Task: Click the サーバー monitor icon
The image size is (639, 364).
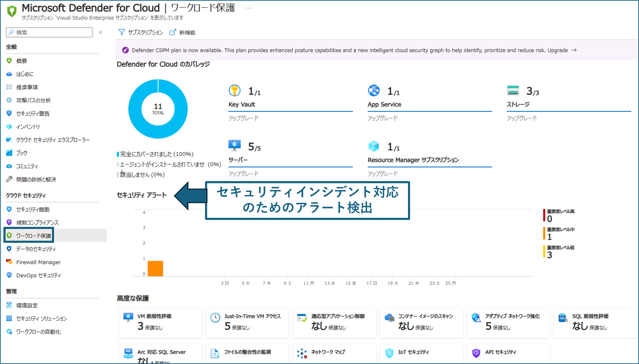Action: [x=234, y=146]
